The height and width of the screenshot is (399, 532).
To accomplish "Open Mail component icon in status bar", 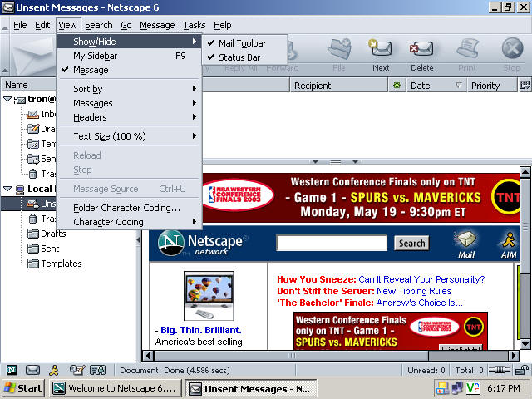I will (33, 370).
